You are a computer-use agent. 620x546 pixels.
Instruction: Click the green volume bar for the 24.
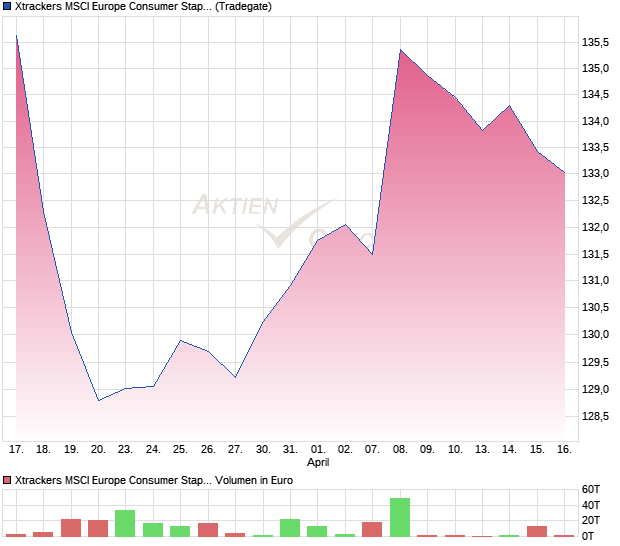153,530
